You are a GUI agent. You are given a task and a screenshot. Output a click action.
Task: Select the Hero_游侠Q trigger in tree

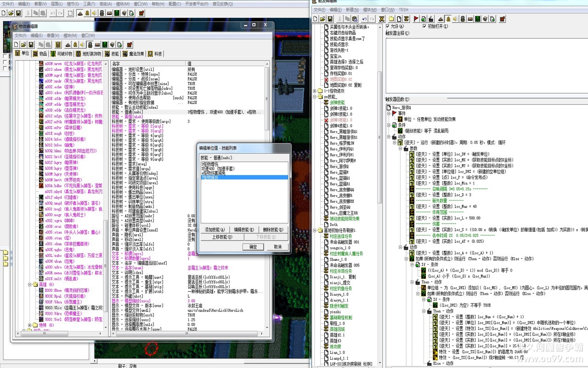coord(340,167)
